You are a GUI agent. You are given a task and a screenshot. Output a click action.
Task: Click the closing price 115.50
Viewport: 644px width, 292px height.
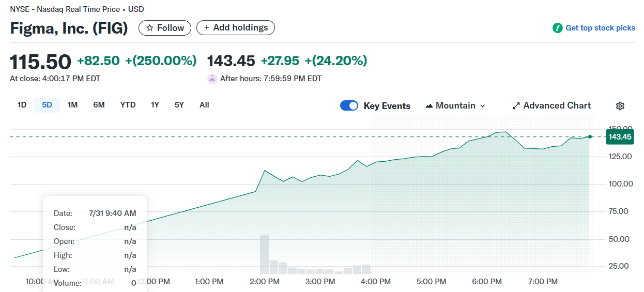pyautogui.click(x=40, y=62)
